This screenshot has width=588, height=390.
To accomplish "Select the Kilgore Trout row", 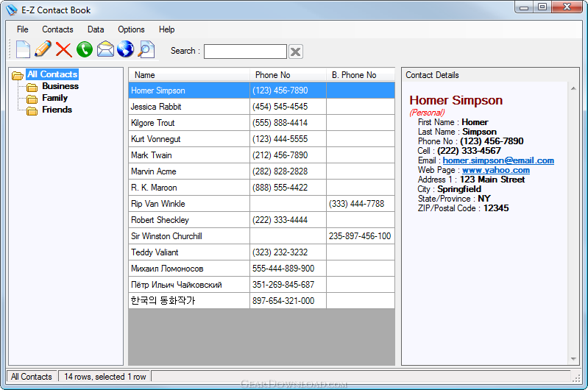I will [x=261, y=123].
